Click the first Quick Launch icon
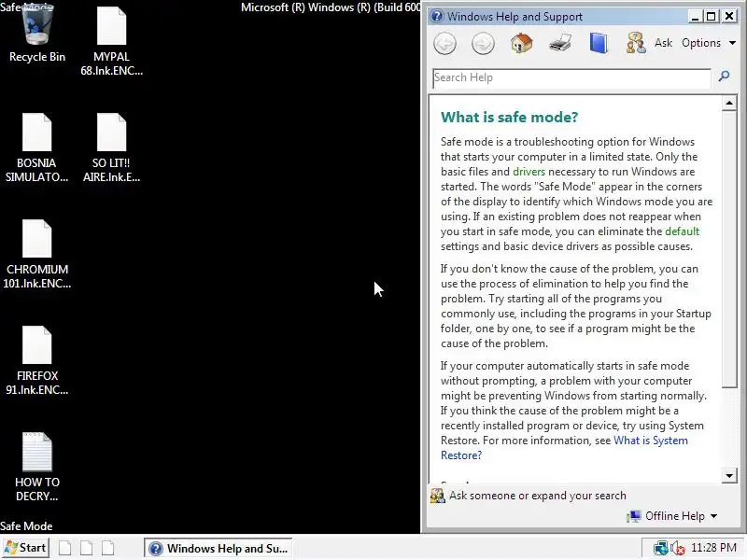Screen dimensions: 747x560 (x=65, y=548)
